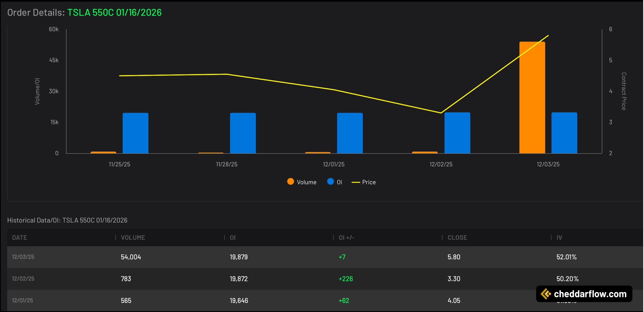Click the small orange volume bar for 11/25/25
The image size is (644, 312).
point(103,153)
